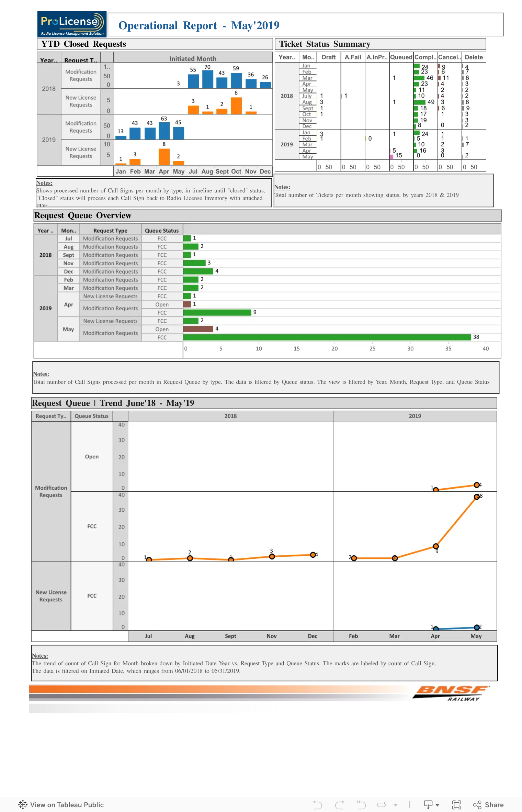Screen dimensions: 522x812
Task: Open the download menu icon
Action: tap(428, 804)
